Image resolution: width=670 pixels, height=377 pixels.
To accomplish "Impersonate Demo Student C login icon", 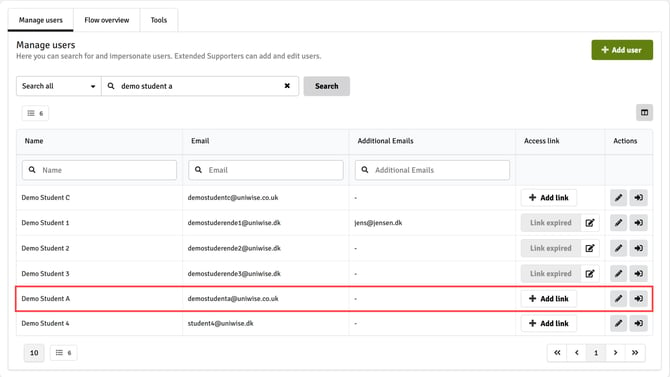I will (638, 197).
